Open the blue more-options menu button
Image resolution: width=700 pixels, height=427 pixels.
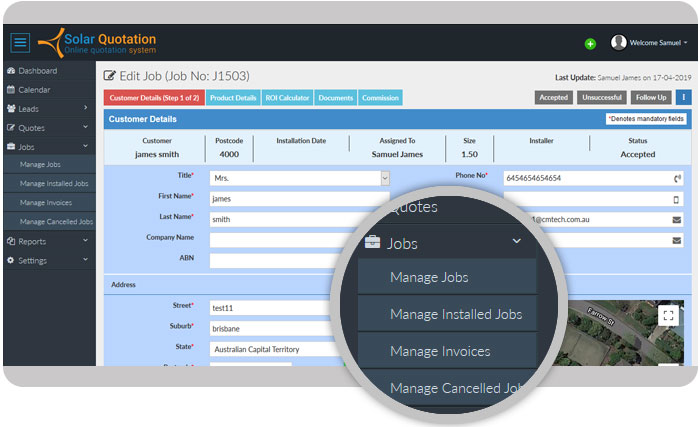point(684,97)
